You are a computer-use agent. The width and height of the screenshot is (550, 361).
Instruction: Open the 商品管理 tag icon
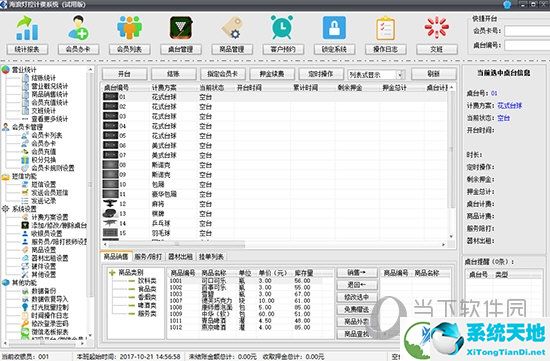pyautogui.click(x=232, y=28)
